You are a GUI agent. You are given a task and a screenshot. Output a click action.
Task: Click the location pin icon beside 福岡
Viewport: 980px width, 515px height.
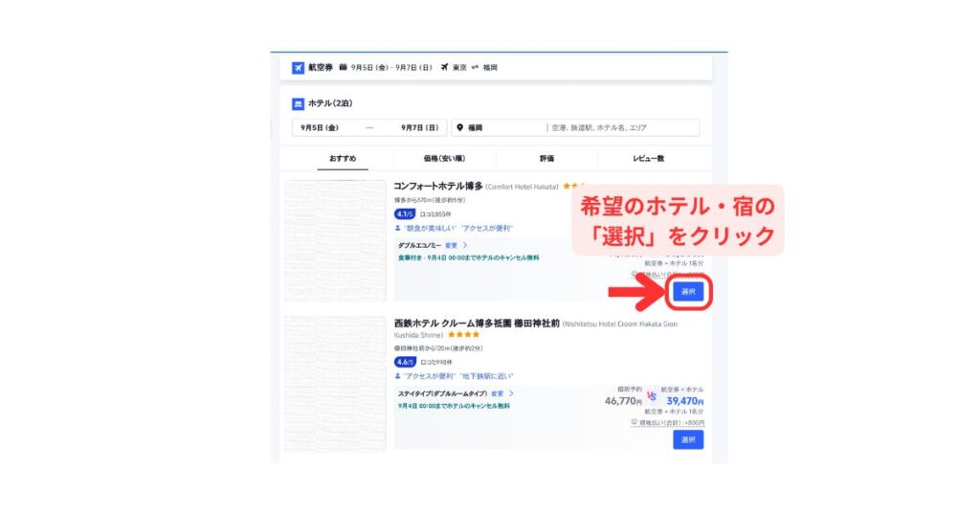pyautogui.click(x=460, y=127)
